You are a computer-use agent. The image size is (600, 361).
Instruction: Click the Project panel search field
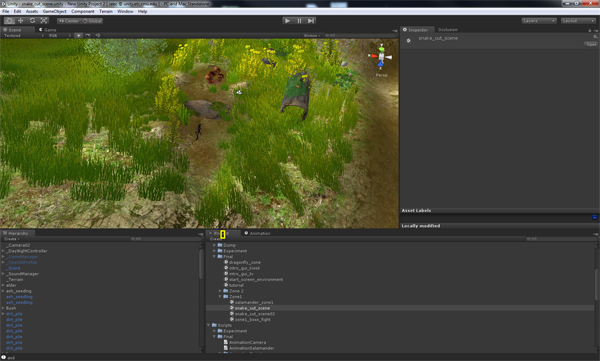[561, 239]
